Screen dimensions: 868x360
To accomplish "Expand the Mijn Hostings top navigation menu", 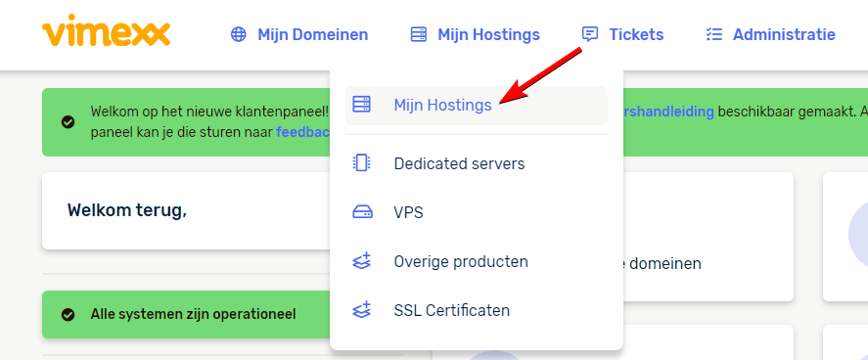I will (x=475, y=35).
